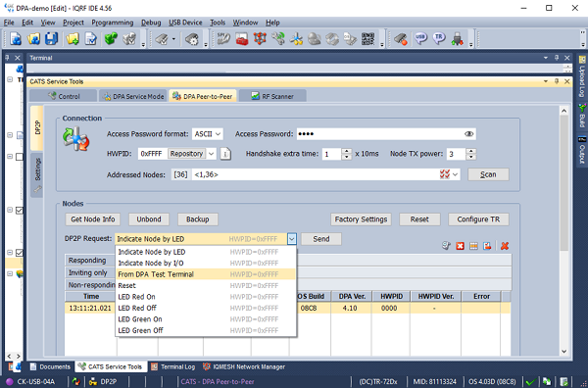
Task: Increase Handshake extra time stepper
Action: (x=347, y=151)
